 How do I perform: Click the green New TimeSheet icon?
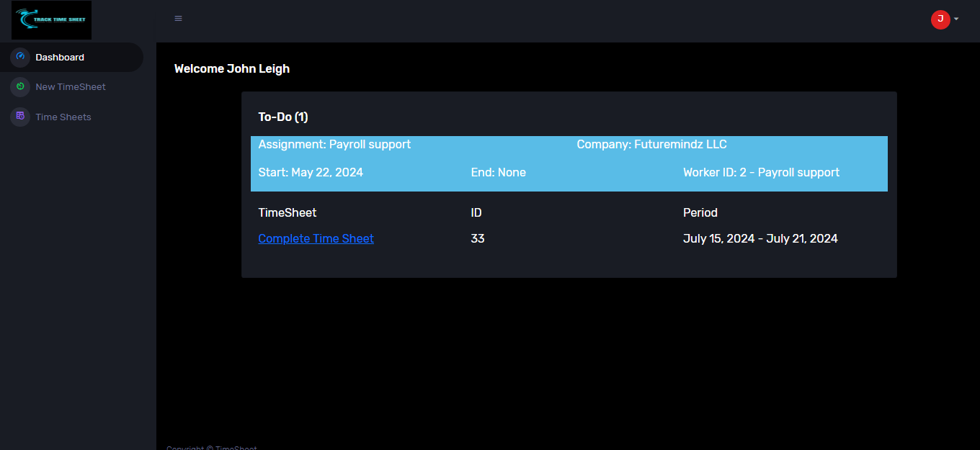click(x=20, y=87)
